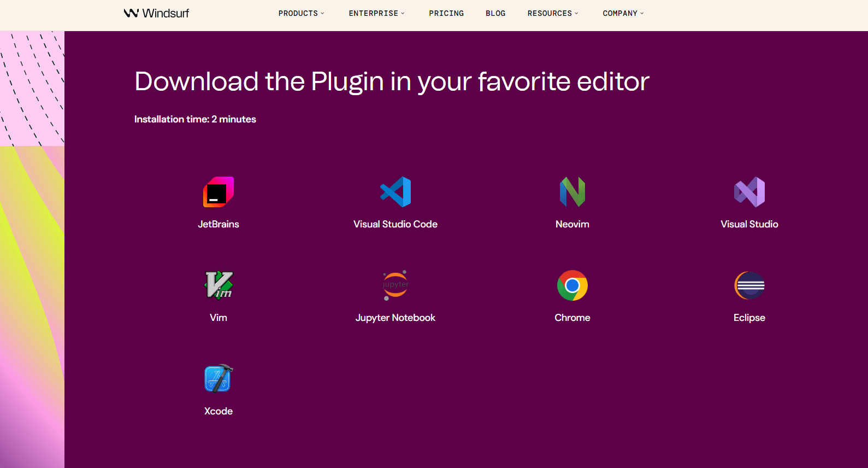Click the Windsurf logo in header
Viewport: 868px width, 468px height.
(156, 13)
